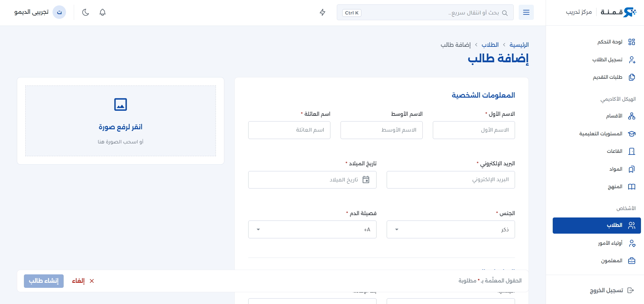644x304 pixels.
Task: Click انقر لرفع صورة upload text
Action: coord(121,127)
